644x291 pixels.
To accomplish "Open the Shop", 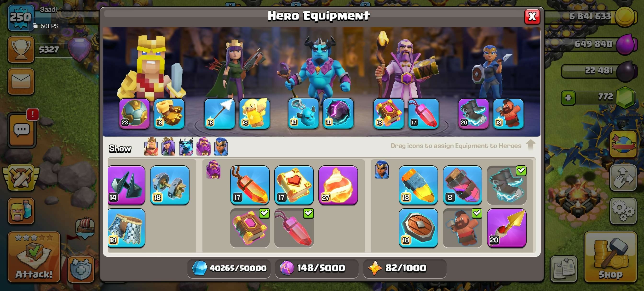I will click(x=610, y=257).
